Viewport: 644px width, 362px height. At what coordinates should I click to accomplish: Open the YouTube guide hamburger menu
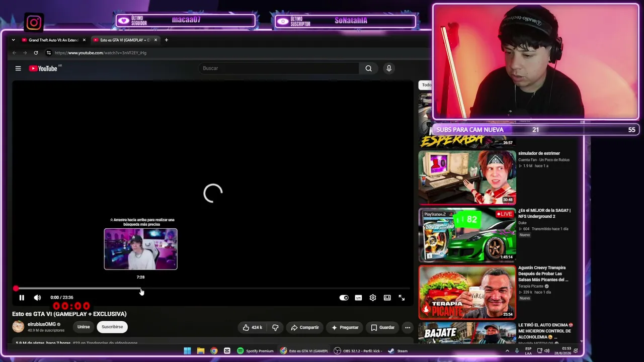click(18, 68)
